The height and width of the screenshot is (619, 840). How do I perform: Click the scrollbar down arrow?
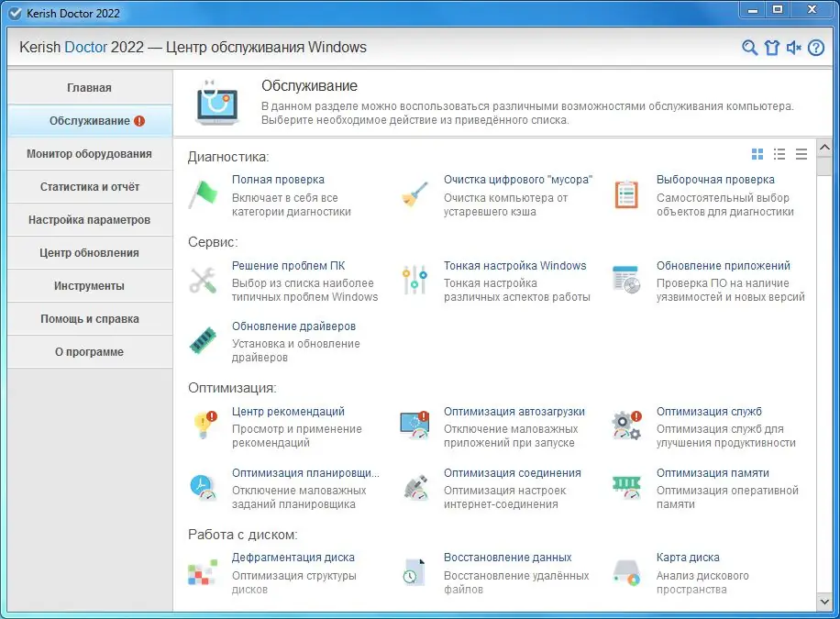point(824,602)
